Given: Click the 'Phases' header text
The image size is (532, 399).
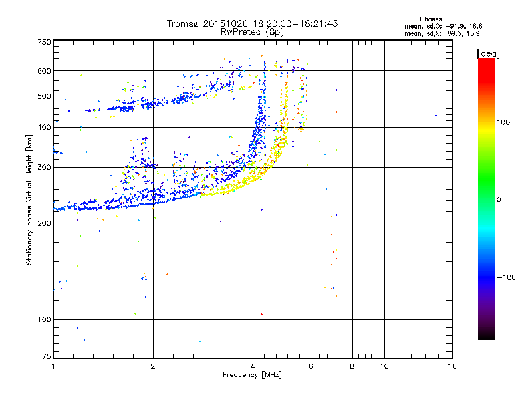Looking at the screenshot, I should [x=430, y=19].
